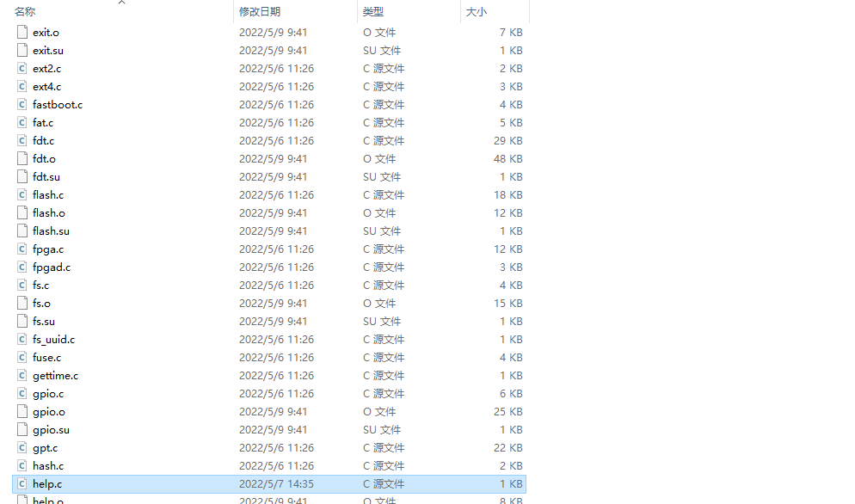Viewport: 855px width, 504px height.
Task: Sort by the 修改日期 column header
Action: coord(260,11)
